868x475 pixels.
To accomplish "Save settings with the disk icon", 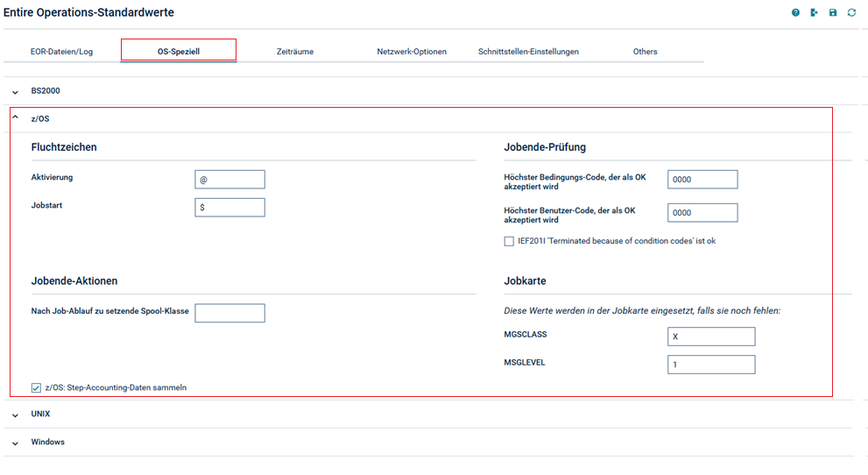I will click(x=833, y=13).
